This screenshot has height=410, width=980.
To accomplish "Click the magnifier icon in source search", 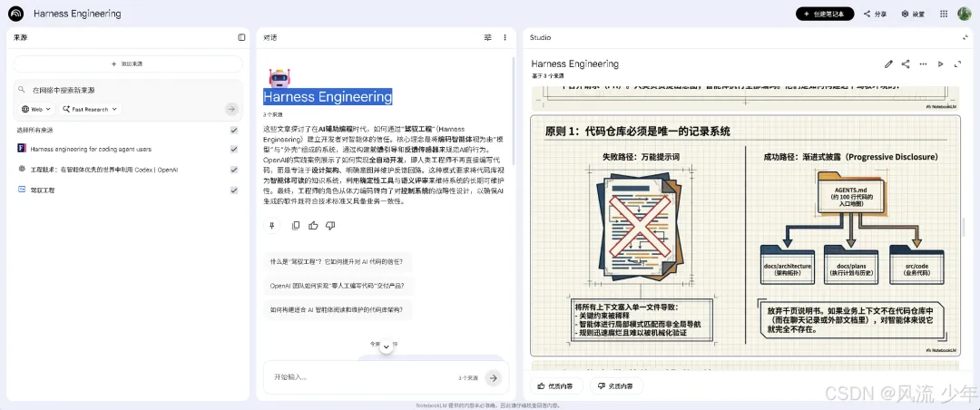I will click(x=21, y=90).
